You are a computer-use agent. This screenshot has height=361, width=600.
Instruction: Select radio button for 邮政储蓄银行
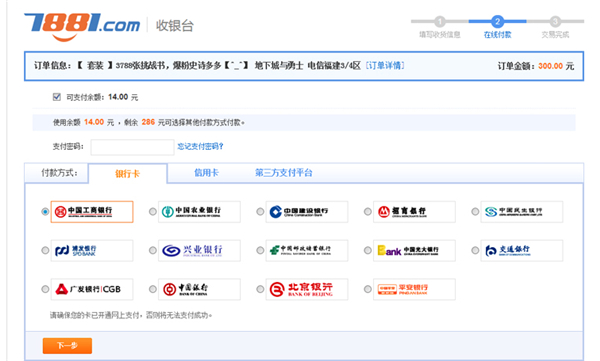point(260,250)
